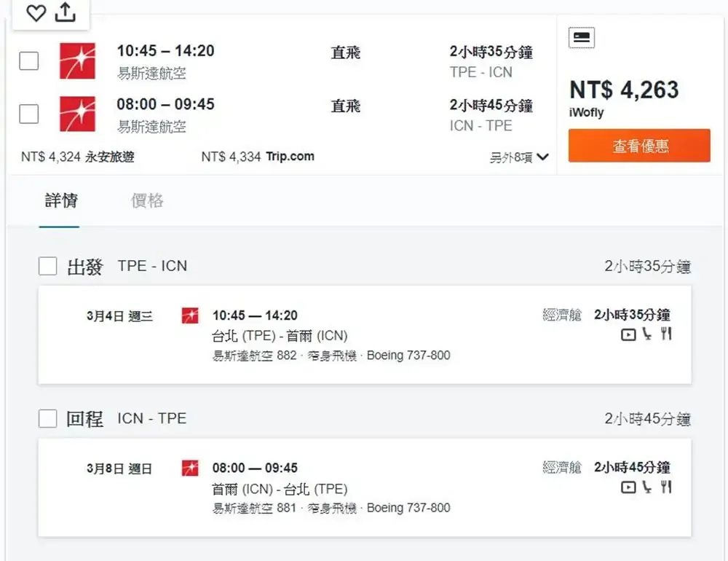Screen dimensions: 728x561
Task: Click the seat legroom icon for flight 882
Action: (646, 334)
